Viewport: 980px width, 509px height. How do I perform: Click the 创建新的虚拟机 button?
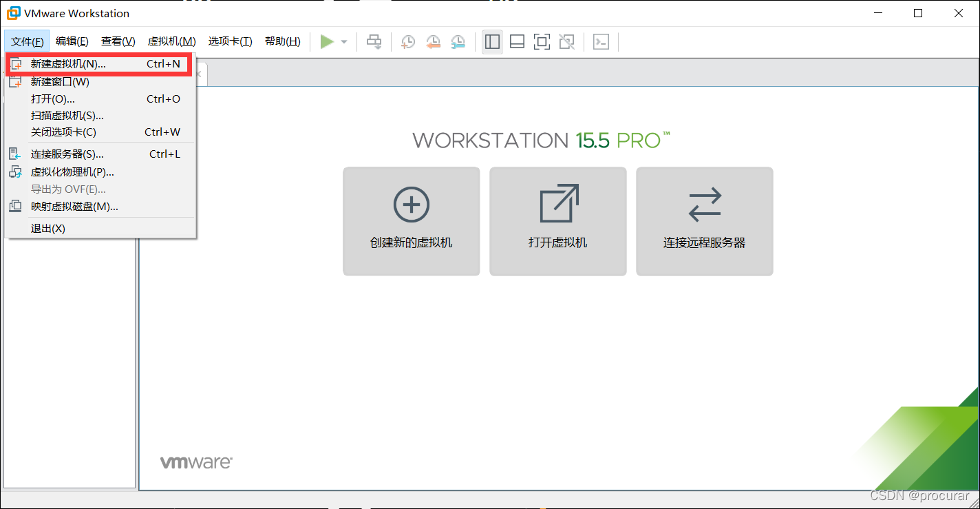412,221
